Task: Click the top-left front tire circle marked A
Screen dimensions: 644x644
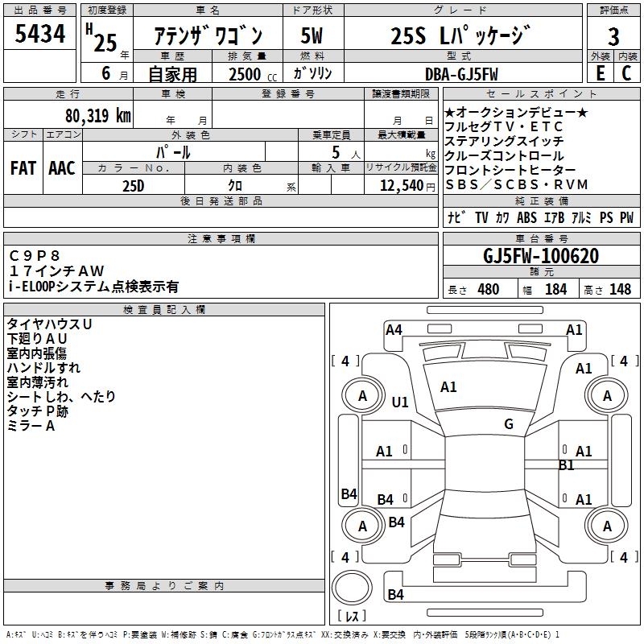Action: coord(362,395)
